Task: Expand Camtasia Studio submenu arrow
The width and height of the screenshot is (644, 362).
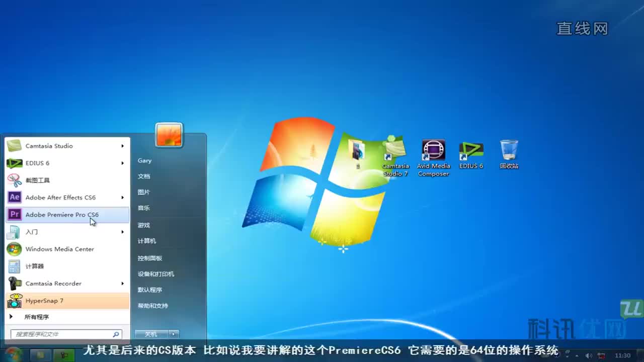Action: (x=122, y=146)
